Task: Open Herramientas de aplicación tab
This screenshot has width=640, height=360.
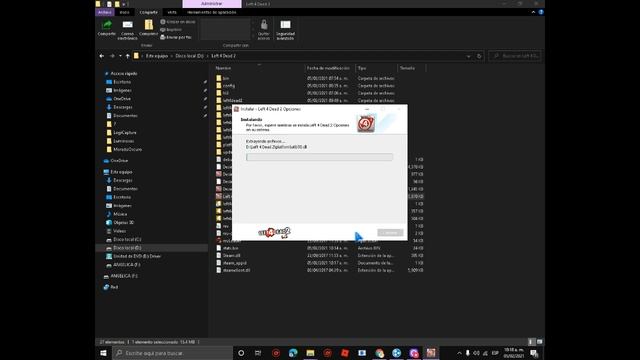Action: point(211,12)
